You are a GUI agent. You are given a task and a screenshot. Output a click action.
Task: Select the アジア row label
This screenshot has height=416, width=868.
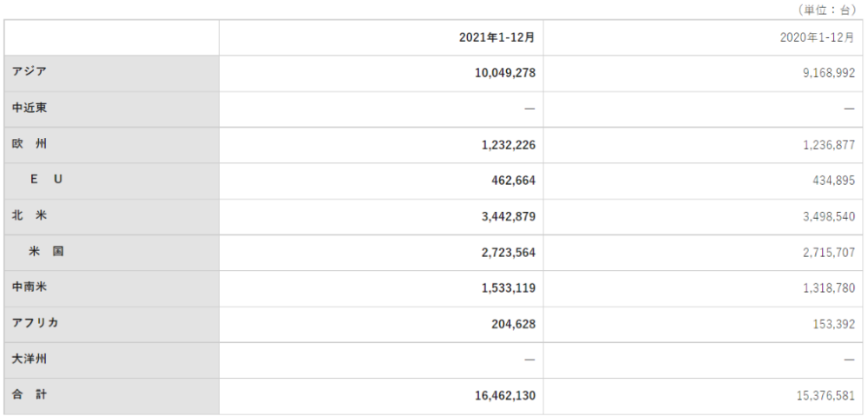[x=30, y=73]
